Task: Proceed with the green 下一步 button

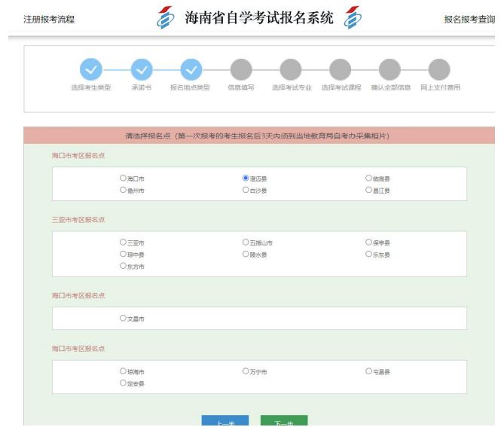Action: [x=284, y=421]
